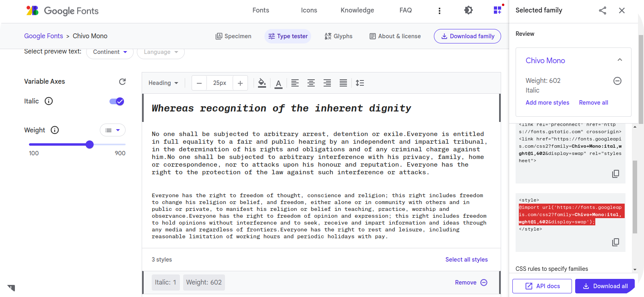Click the "3 styles" count text

pos(162,260)
